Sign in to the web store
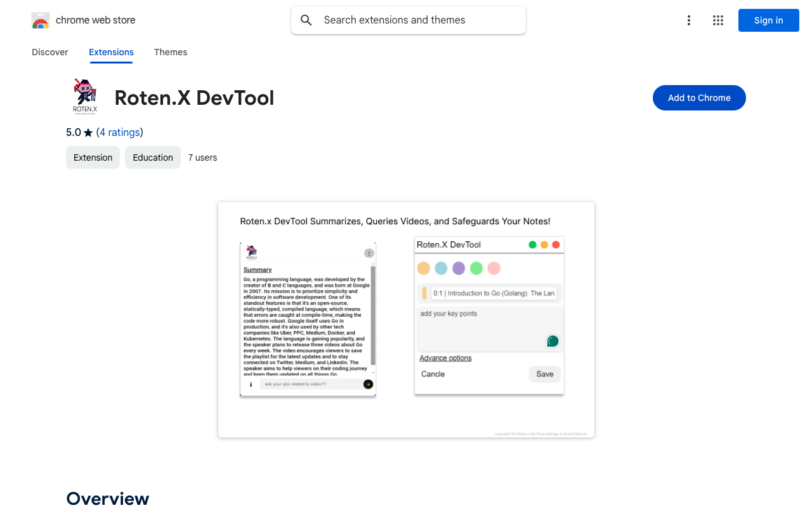This screenshot has width=812, height=508. click(x=769, y=20)
